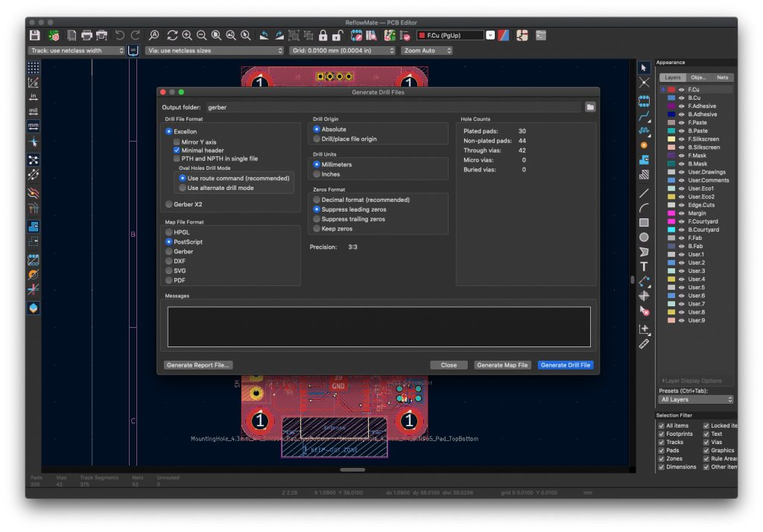
Task: Click the Output folder text field
Action: pos(393,107)
